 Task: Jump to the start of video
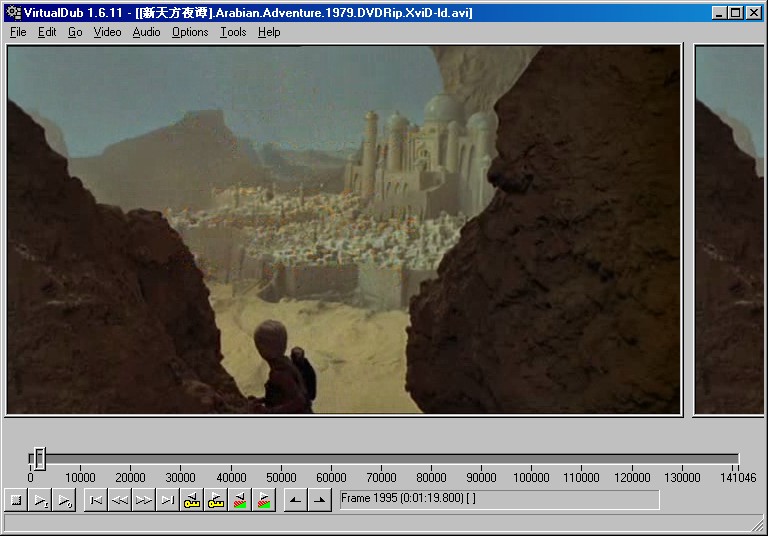96,500
